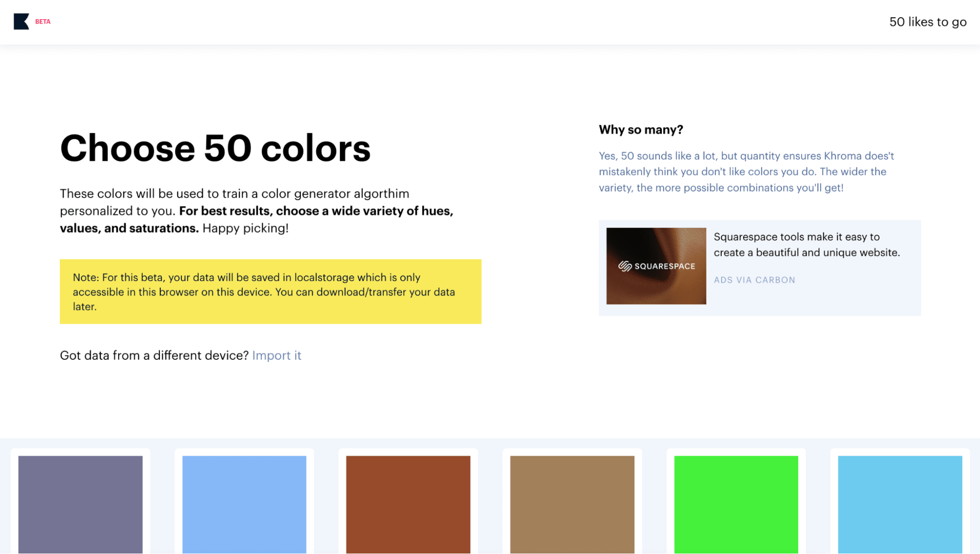This screenshot has width=980, height=554.
Task: Select the muted purple-gray color swatch
Action: tap(80, 504)
